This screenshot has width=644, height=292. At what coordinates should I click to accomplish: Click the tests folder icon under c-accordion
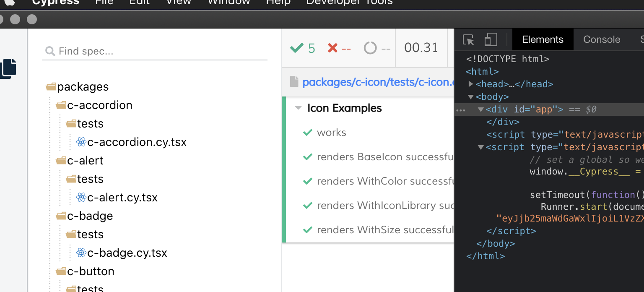(71, 124)
